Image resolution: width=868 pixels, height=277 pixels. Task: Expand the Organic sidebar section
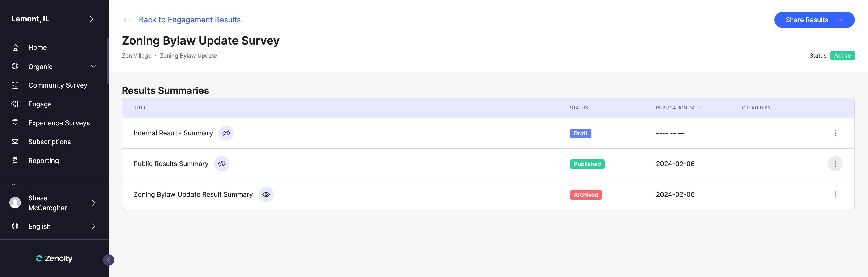(x=93, y=66)
